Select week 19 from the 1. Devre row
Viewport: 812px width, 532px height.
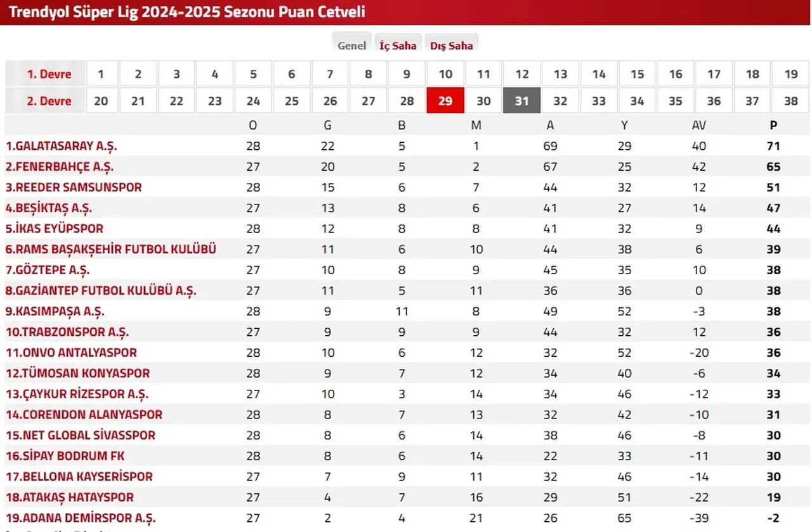790,74
